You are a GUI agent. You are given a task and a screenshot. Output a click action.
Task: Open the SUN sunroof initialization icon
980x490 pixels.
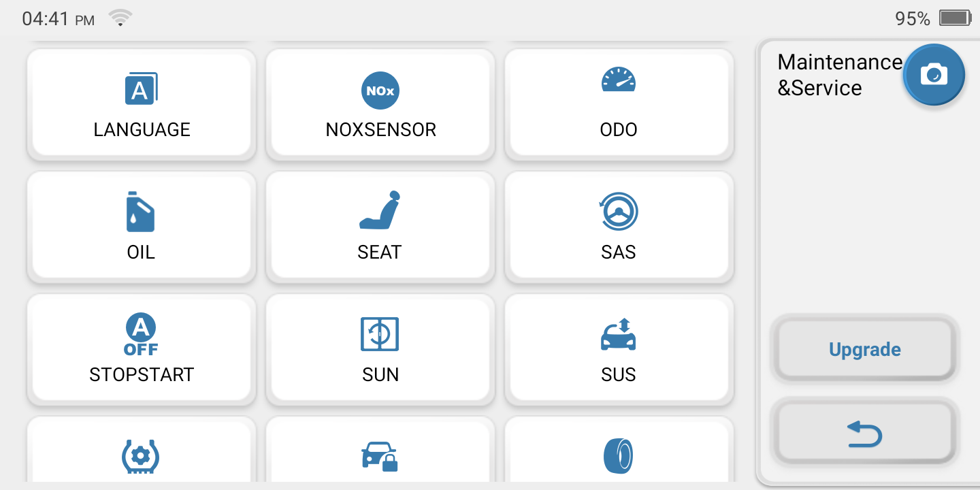click(380, 334)
